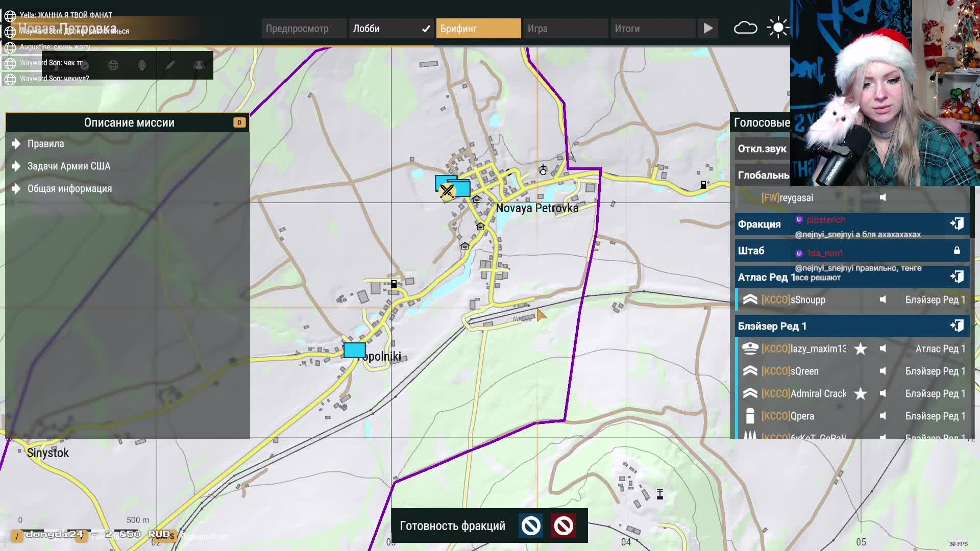Click the cloud weather icon

pos(745,28)
